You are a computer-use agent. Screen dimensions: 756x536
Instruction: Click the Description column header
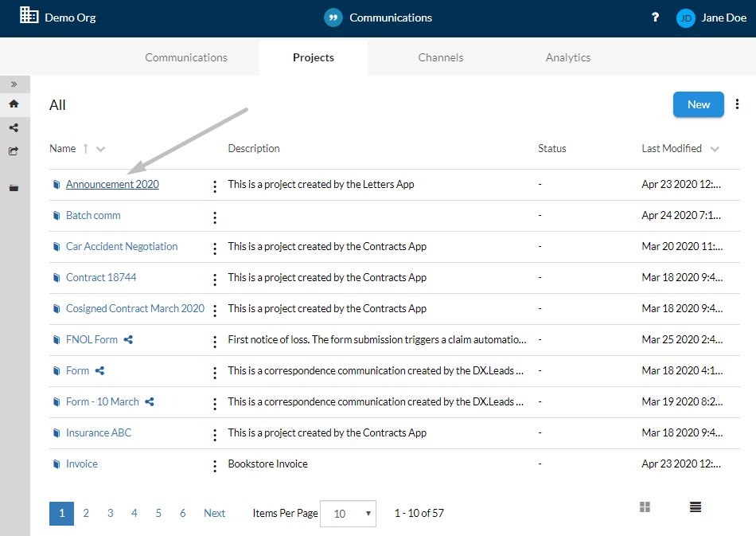click(254, 149)
